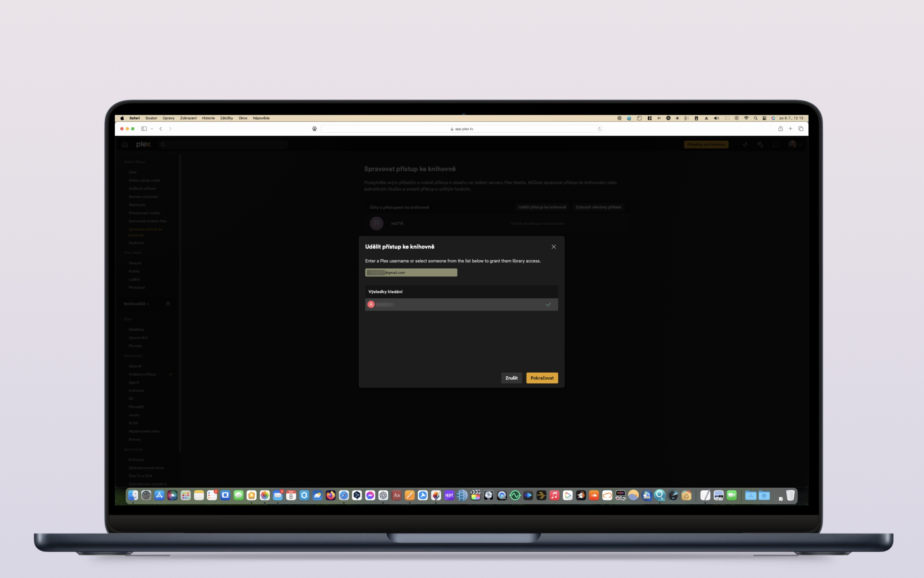Show the tab overview icon in Safari
924x578 pixels.
coord(801,129)
